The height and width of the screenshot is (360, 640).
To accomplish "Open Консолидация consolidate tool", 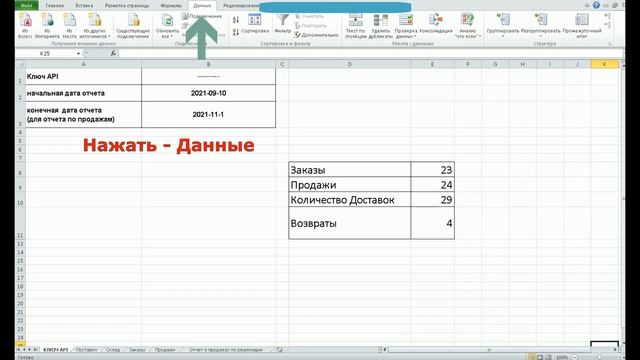I will [x=436, y=24].
